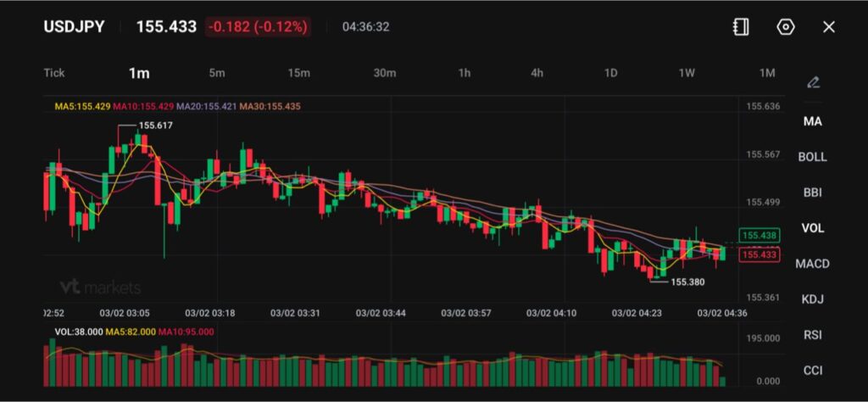Screen dimensions: 868x402
Task: Select the 15m timeframe
Action: pos(298,73)
